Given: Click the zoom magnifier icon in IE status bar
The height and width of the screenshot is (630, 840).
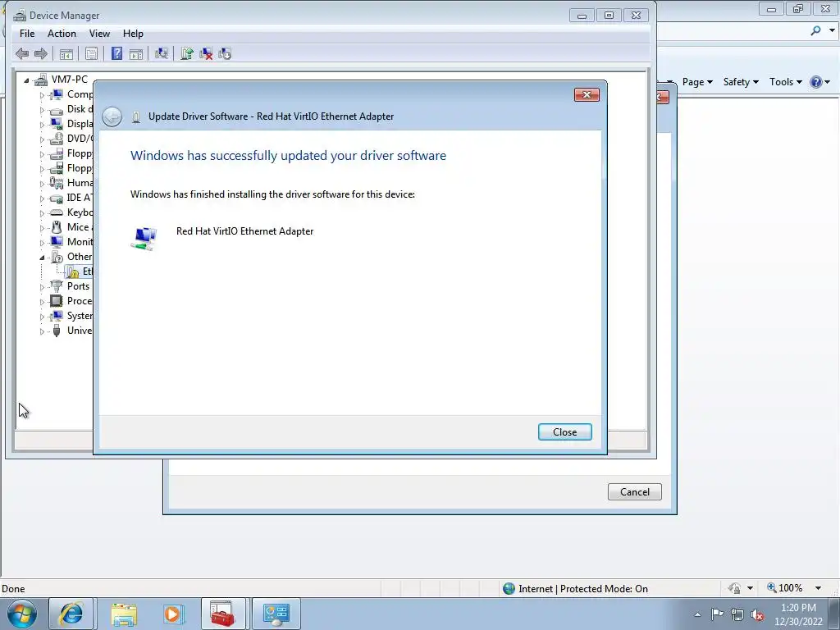Looking at the screenshot, I should [771, 587].
